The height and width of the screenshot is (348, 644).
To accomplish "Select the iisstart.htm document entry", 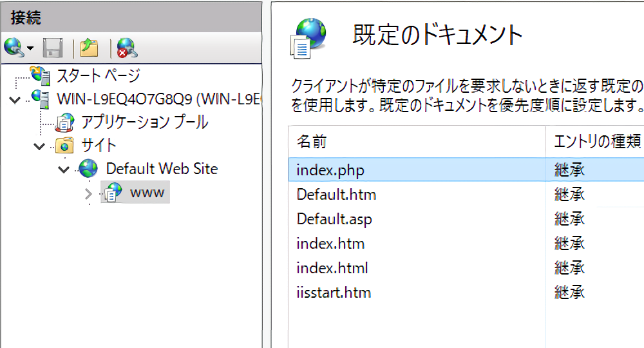I will pyautogui.click(x=334, y=293).
